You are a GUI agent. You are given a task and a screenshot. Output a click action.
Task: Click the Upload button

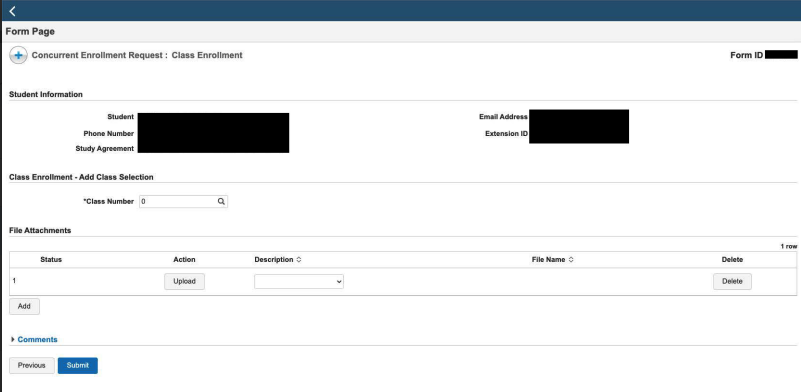coord(184,282)
